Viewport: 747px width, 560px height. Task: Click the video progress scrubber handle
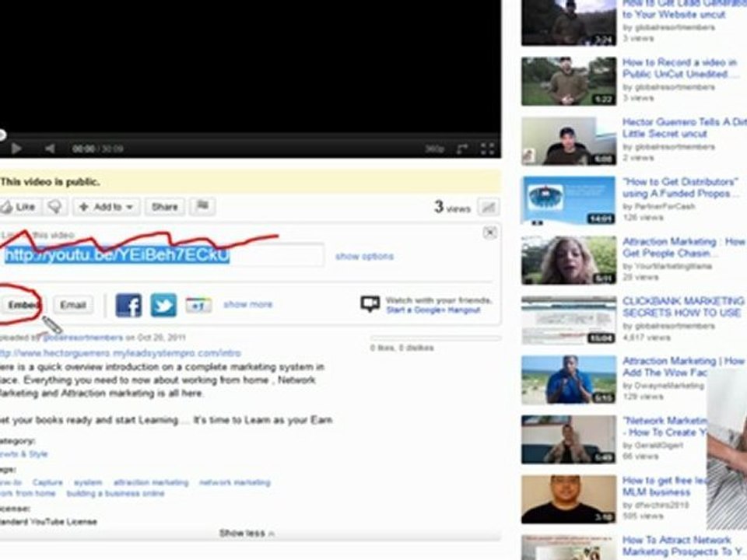click(2, 135)
